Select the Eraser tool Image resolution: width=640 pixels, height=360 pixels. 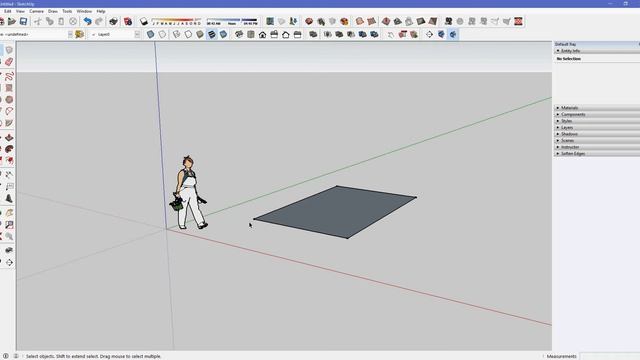click(x=9, y=62)
